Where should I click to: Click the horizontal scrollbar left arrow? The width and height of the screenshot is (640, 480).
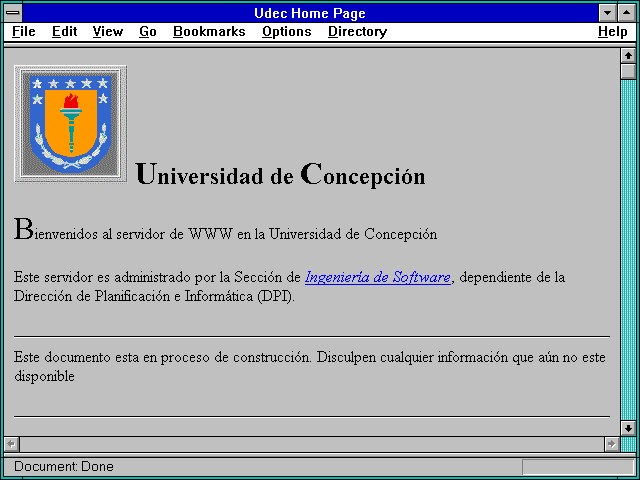click(x=11, y=444)
